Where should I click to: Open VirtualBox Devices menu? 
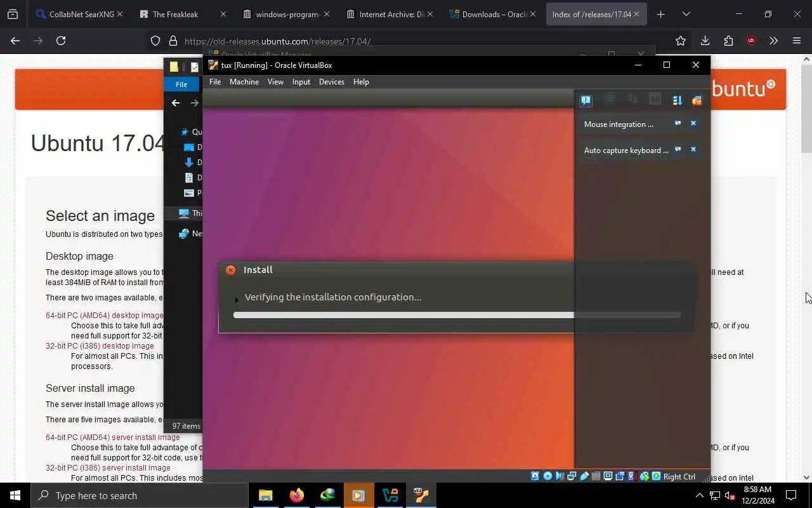[x=332, y=82]
